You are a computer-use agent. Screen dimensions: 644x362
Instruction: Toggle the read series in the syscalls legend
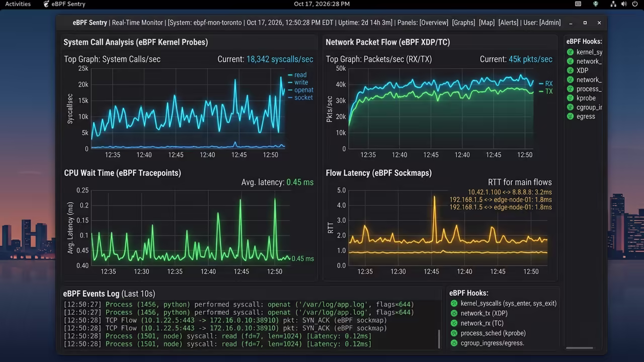pyautogui.click(x=297, y=75)
